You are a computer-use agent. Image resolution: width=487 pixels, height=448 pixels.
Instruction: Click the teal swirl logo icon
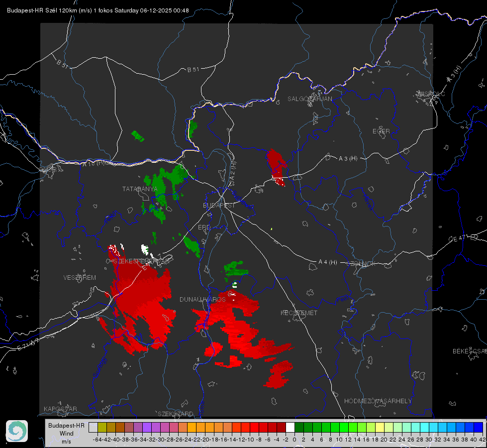coord(17,431)
